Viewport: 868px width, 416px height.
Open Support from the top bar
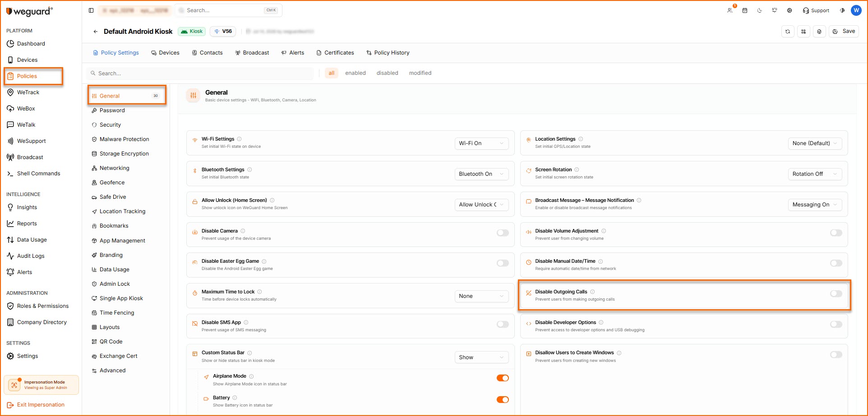coord(816,10)
